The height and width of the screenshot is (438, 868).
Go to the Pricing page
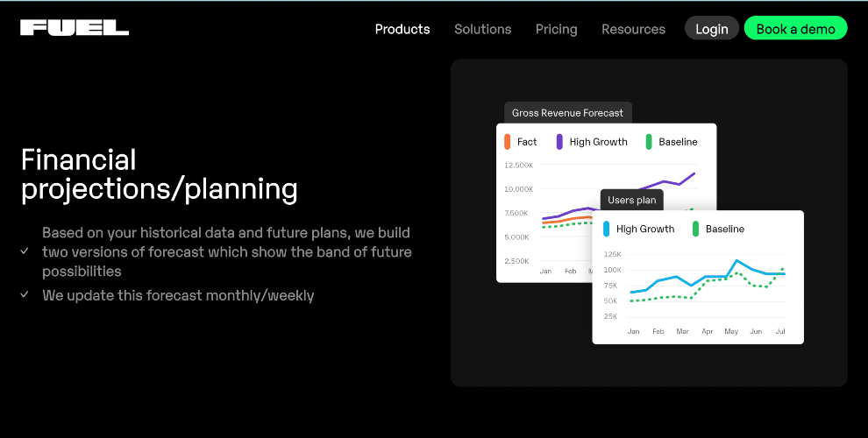(557, 29)
